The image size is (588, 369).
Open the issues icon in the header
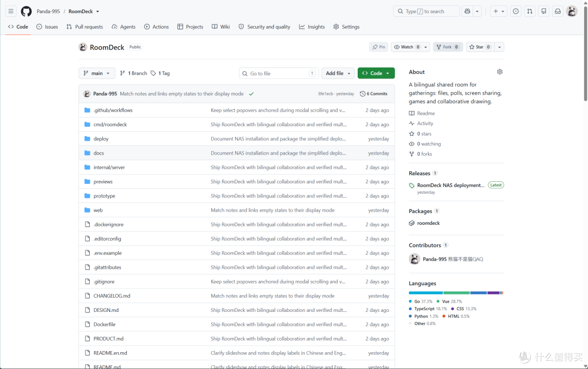click(516, 11)
